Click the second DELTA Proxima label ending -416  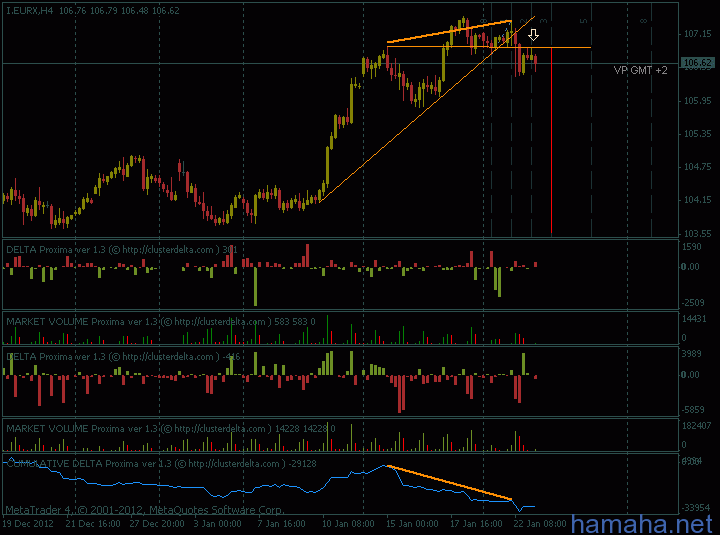123,357
